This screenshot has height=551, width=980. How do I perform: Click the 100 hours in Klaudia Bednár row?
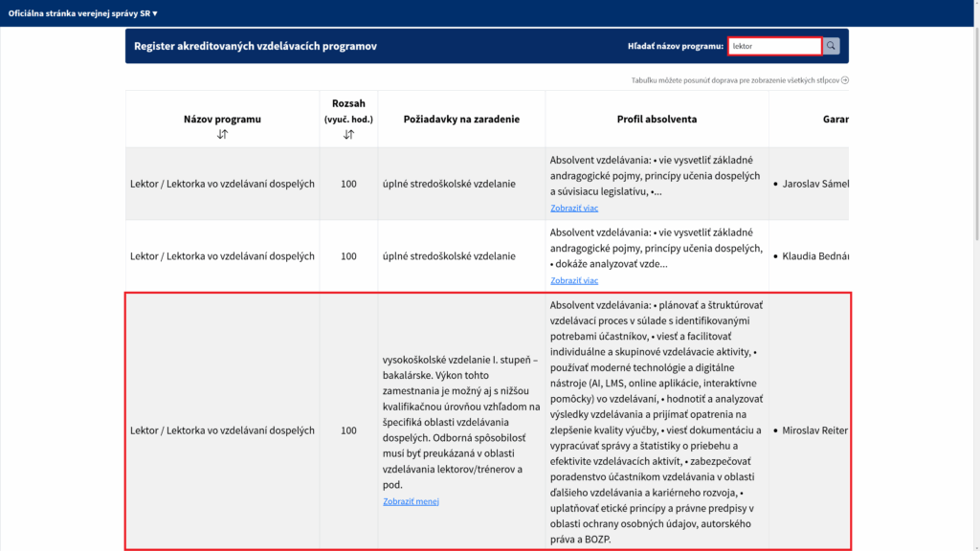(348, 256)
